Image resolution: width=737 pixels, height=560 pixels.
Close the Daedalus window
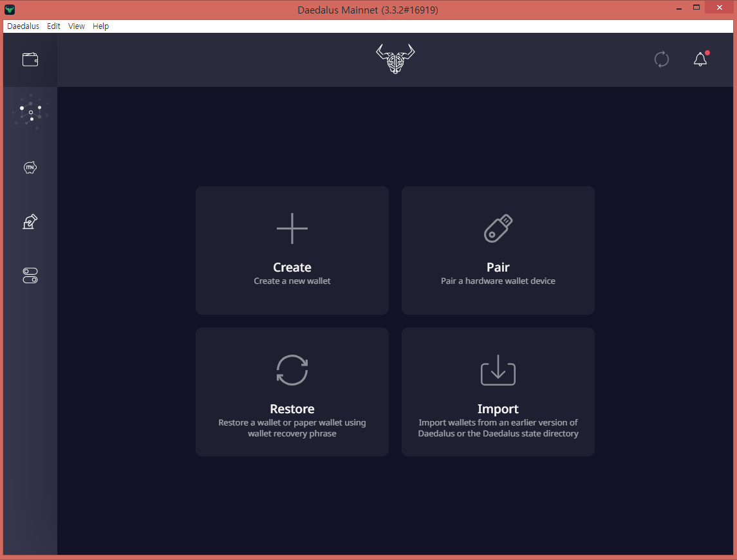point(720,8)
